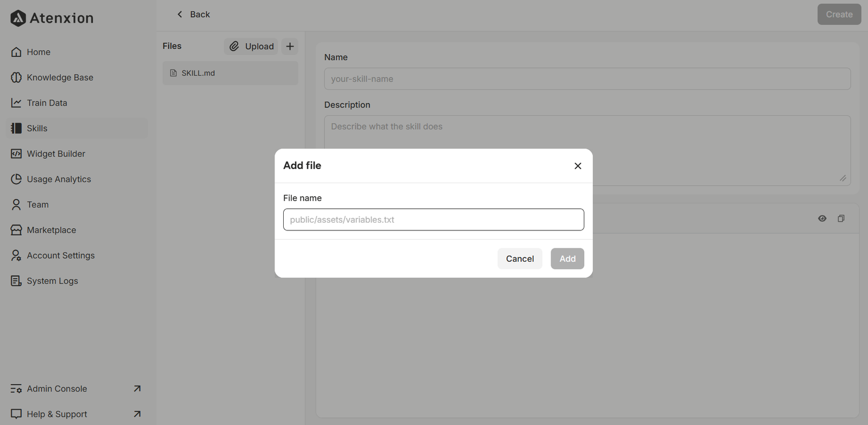Click the Account Settings user-gear icon

[x=16, y=256]
